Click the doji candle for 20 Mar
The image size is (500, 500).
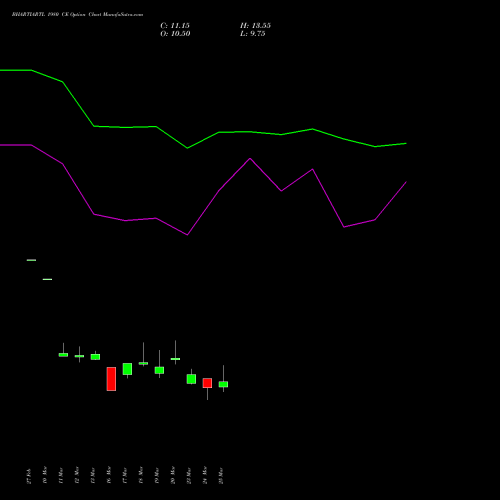[x=175, y=359]
